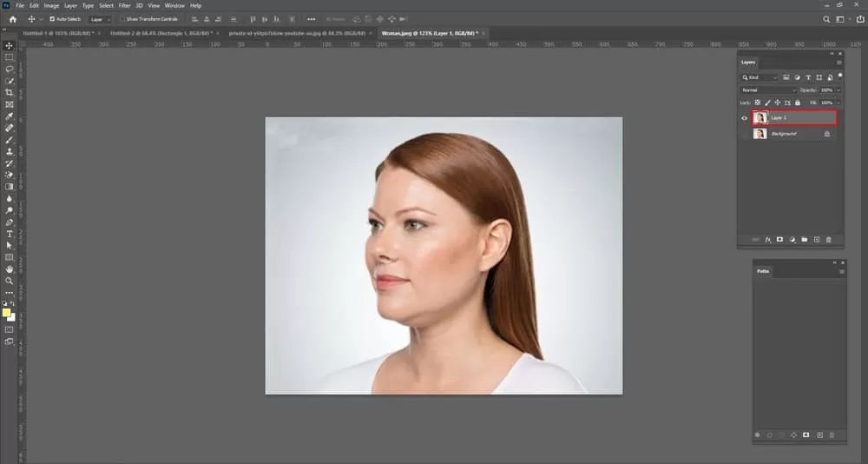Select the Rectangle shape tool
Screen dimensions: 868x464
click(x=10, y=258)
